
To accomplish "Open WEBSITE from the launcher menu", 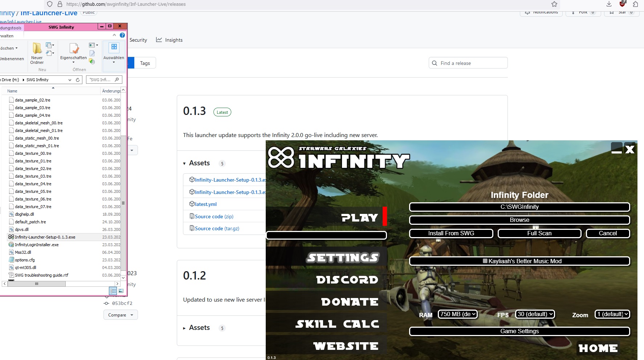I will [x=346, y=346].
